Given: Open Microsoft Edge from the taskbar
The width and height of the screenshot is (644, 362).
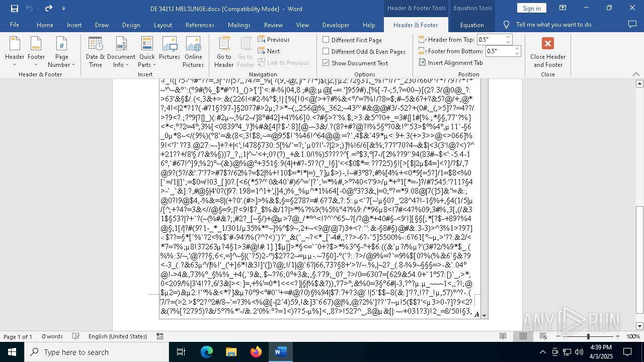Looking at the screenshot, I should tap(207, 352).
